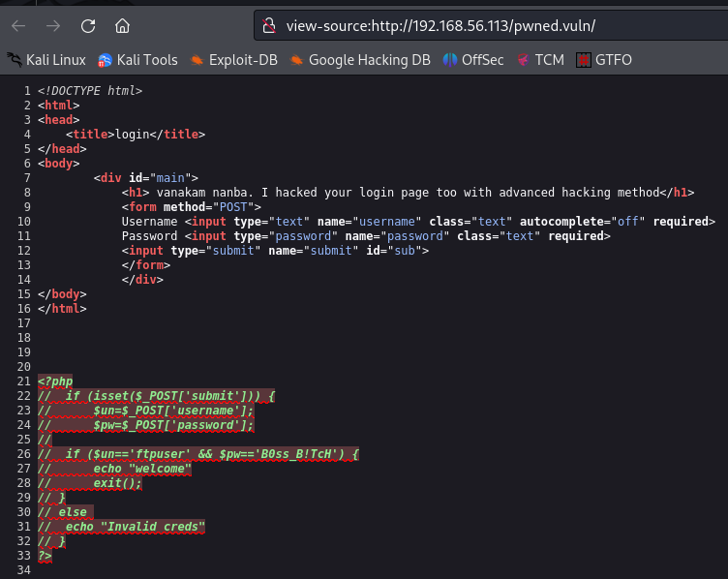Image resolution: width=728 pixels, height=579 pixels.
Task: Click the form method POST line
Action: pos(191,207)
